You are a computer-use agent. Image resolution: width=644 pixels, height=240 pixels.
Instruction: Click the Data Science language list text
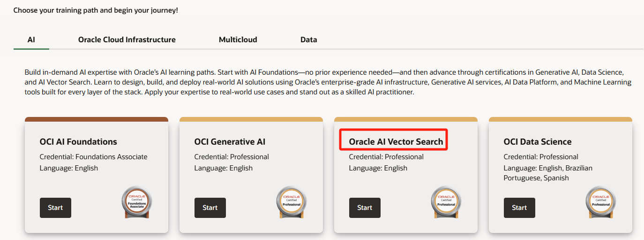click(x=548, y=173)
